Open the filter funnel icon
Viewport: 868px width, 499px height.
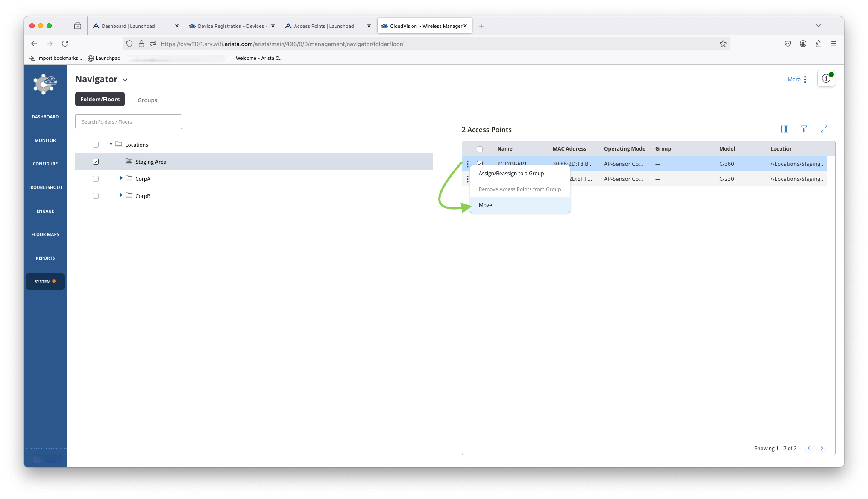tap(804, 129)
